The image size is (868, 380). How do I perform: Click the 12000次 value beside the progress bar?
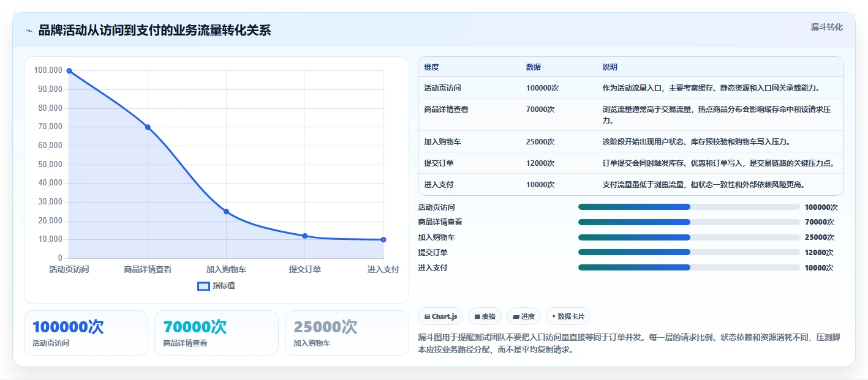[x=819, y=253]
